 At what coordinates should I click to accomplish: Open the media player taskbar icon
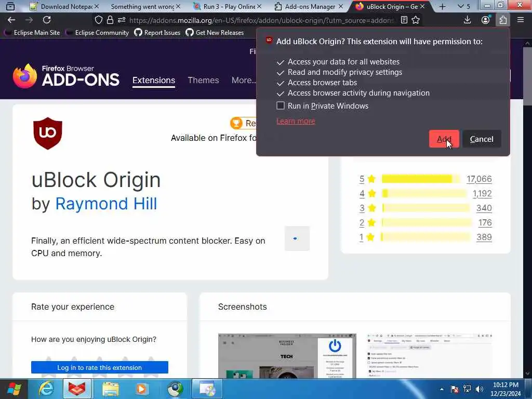point(142,389)
